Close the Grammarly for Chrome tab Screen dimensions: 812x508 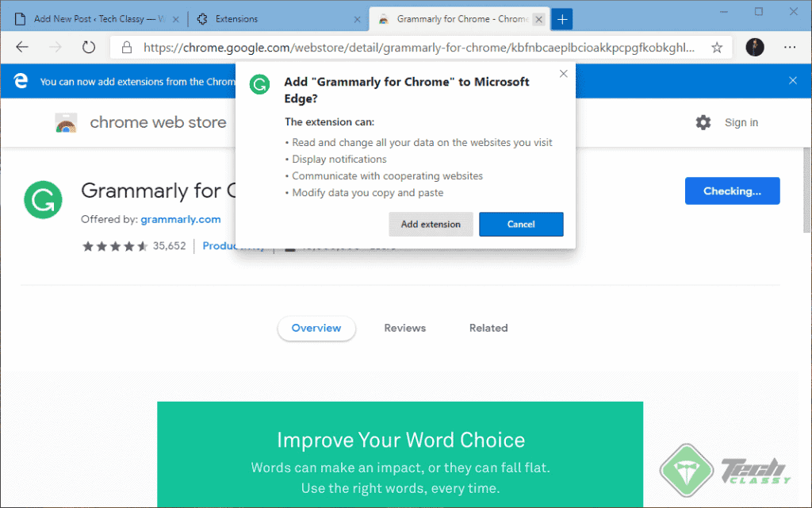pyautogui.click(x=538, y=19)
